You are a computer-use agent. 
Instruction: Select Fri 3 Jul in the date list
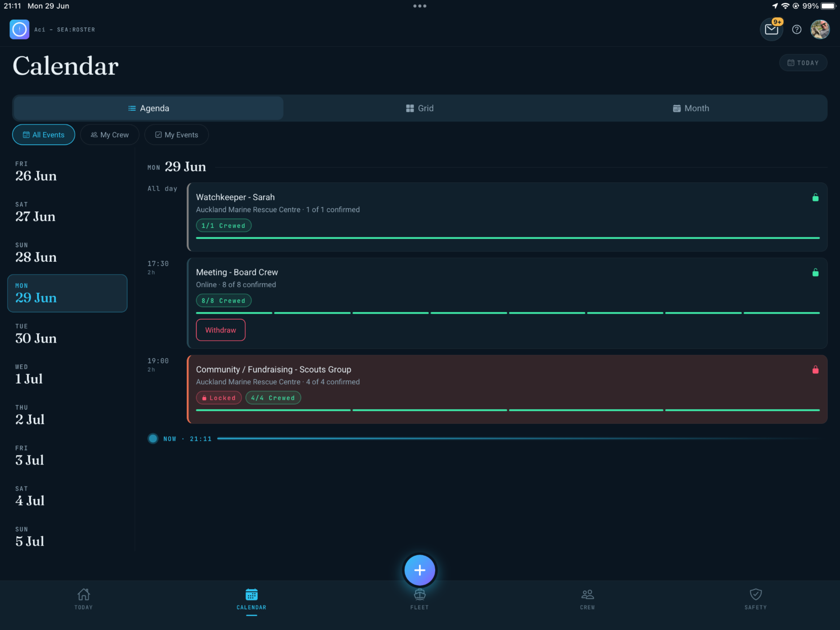pos(67,456)
